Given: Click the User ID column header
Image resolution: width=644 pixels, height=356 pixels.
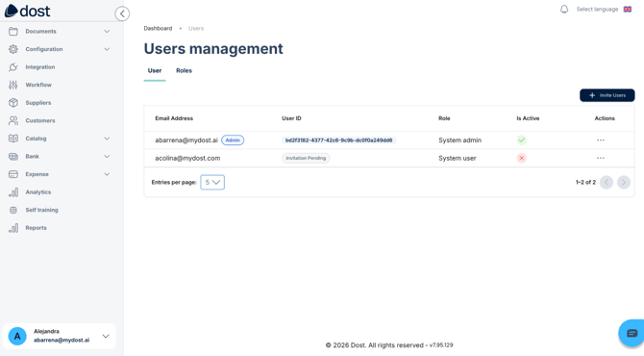Looking at the screenshot, I should coord(291,118).
